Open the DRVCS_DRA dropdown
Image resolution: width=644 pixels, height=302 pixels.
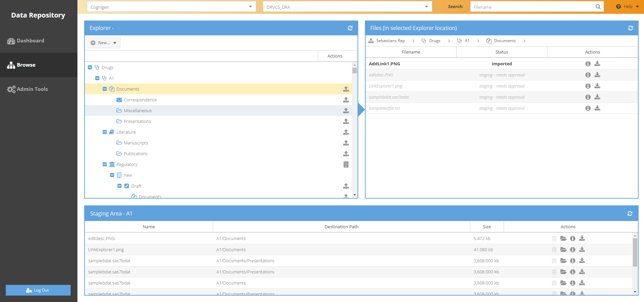point(347,7)
